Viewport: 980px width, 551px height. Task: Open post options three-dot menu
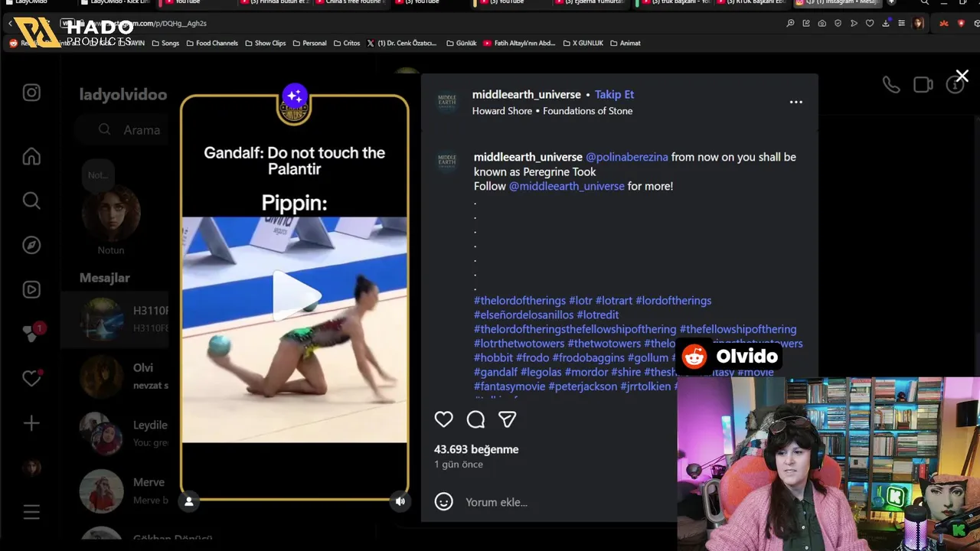796,102
